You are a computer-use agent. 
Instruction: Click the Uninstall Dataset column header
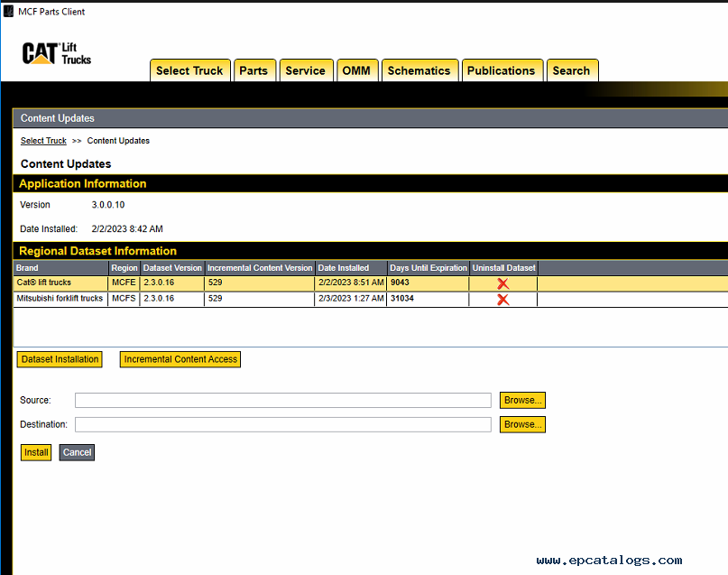(503, 268)
